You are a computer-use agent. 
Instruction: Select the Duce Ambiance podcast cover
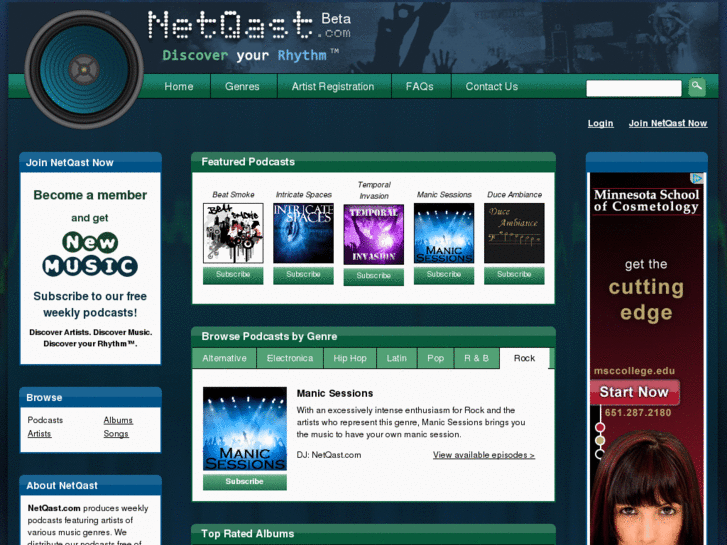[x=514, y=233]
